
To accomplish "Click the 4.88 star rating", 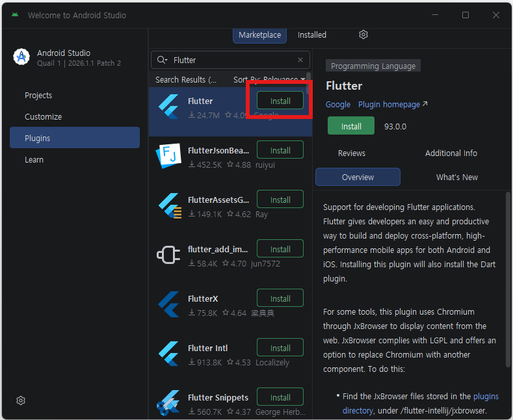I will point(239,164).
